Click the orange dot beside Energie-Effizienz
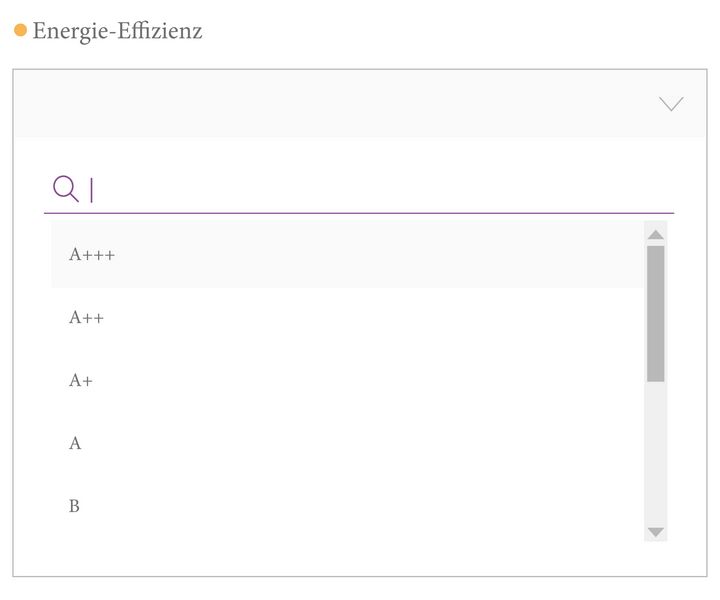 pyautogui.click(x=20, y=31)
